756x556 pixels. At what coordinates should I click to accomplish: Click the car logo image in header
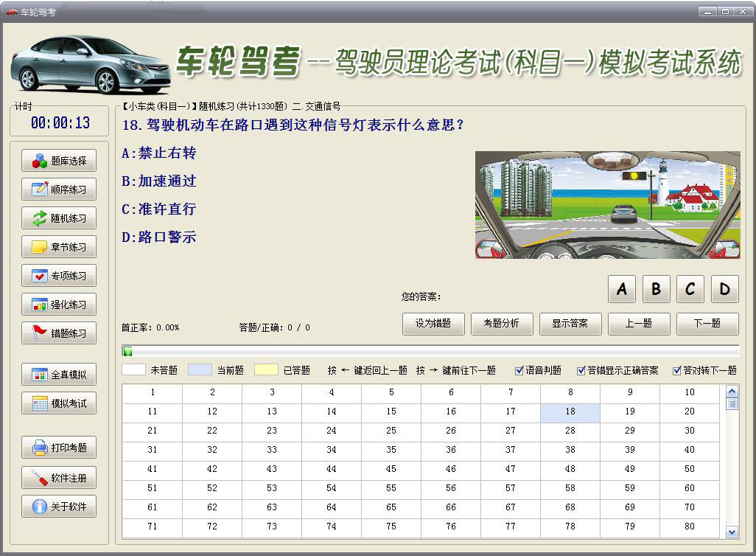pos(91,65)
